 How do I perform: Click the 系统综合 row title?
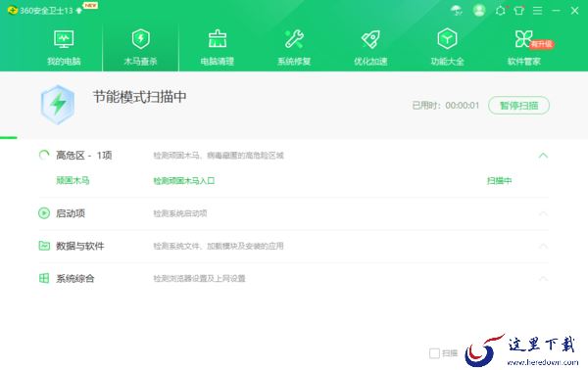(x=75, y=279)
